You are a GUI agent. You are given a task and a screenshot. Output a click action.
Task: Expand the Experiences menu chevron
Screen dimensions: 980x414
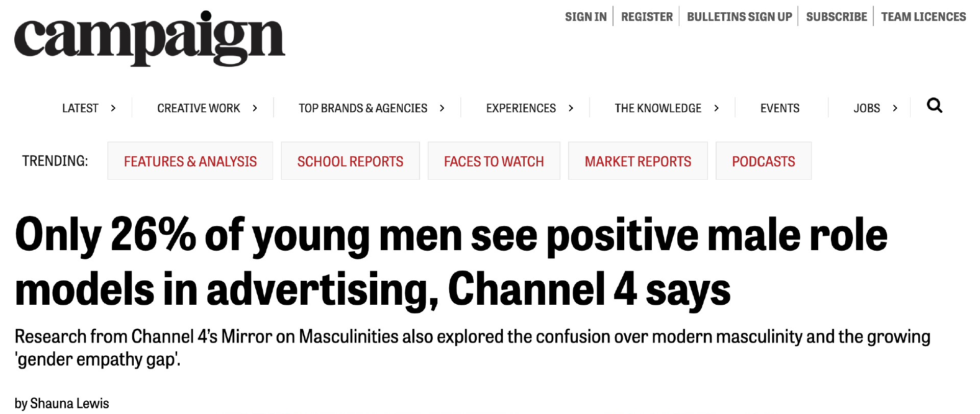point(571,108)
